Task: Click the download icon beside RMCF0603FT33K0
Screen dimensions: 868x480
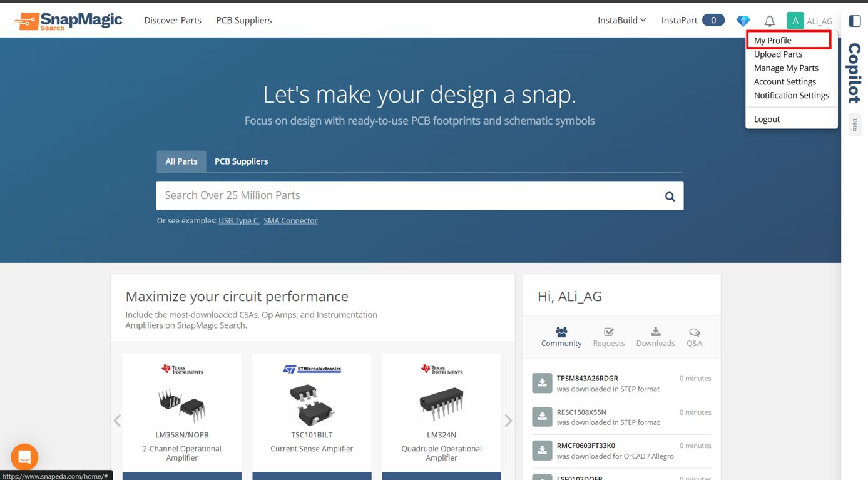Action: 542,451
